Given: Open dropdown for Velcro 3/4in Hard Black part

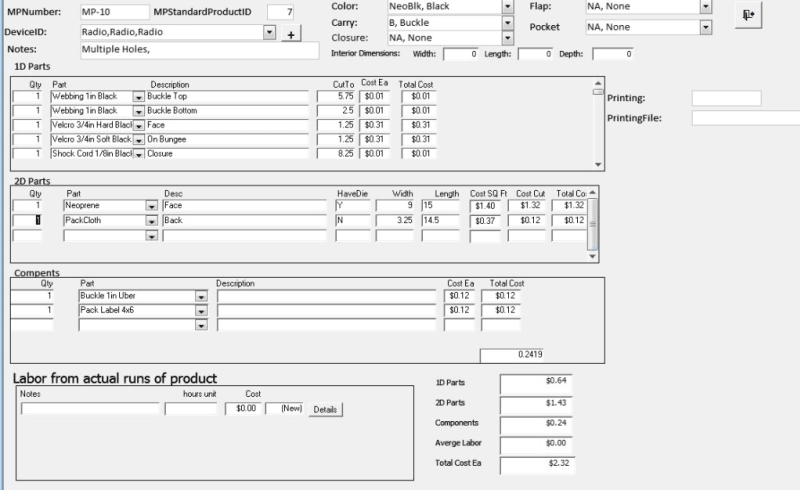Looking at the screenshot, I should 138,126.
